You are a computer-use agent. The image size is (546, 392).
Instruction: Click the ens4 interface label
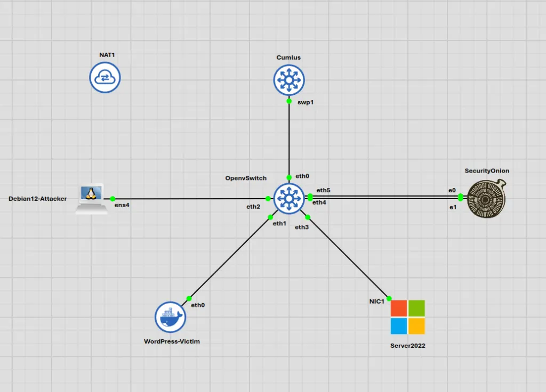122,205
